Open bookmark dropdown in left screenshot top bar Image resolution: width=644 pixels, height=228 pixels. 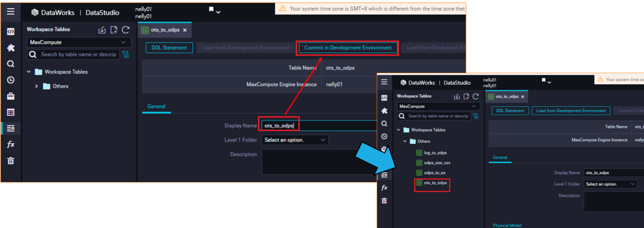[x=215, y=10]
